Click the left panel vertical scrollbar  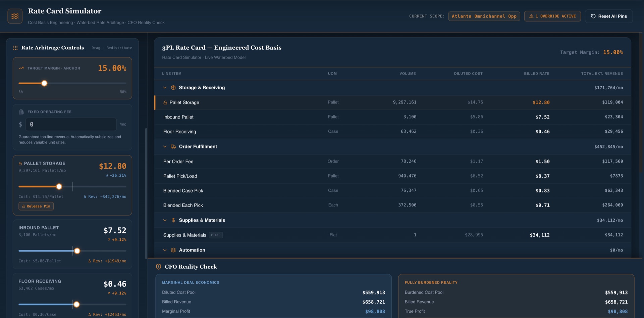pos(146,193)
